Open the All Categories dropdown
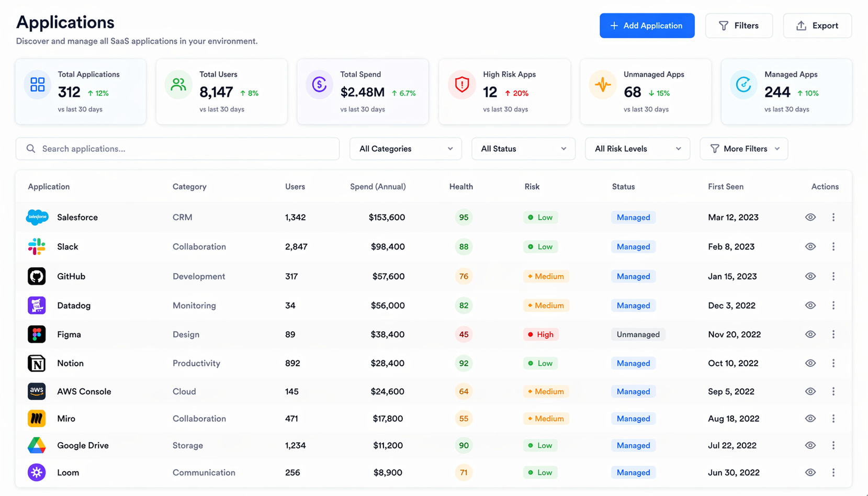868x496 pixels. point(405,149)
